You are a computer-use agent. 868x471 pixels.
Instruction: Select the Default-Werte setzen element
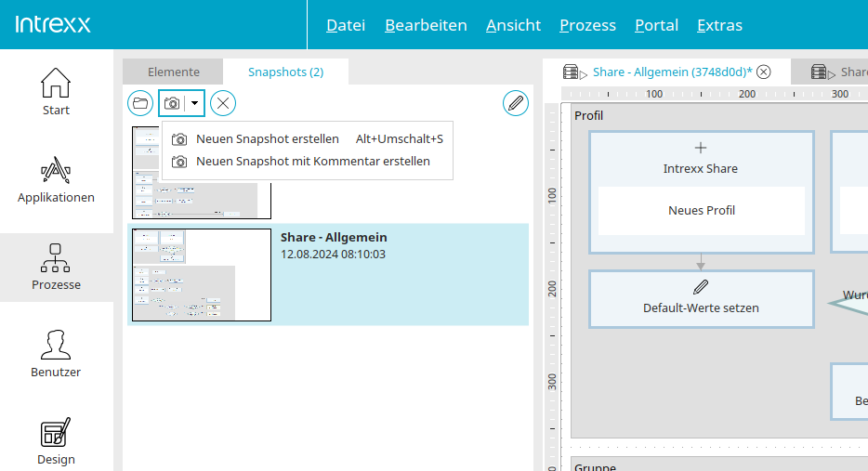click(x=701, y=299)
